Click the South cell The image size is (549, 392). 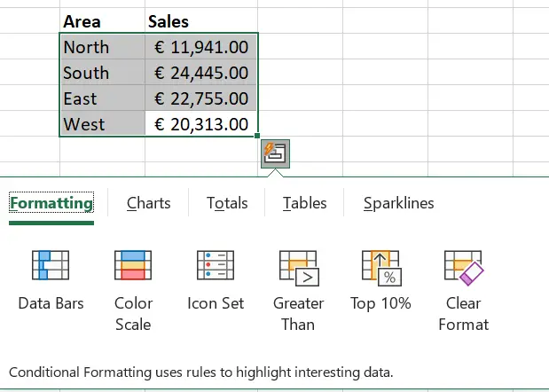pos(102,73)
